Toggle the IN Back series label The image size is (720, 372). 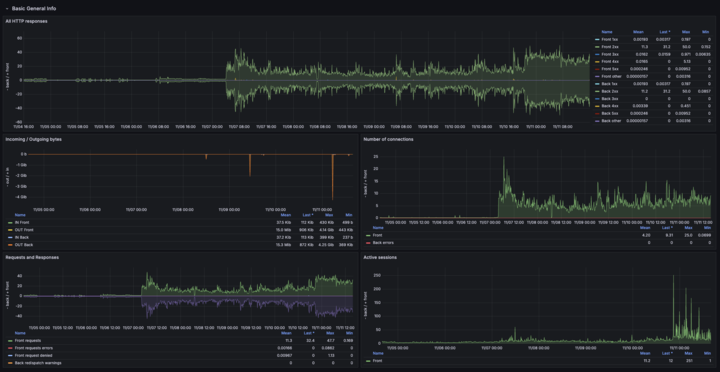point(21,237)
